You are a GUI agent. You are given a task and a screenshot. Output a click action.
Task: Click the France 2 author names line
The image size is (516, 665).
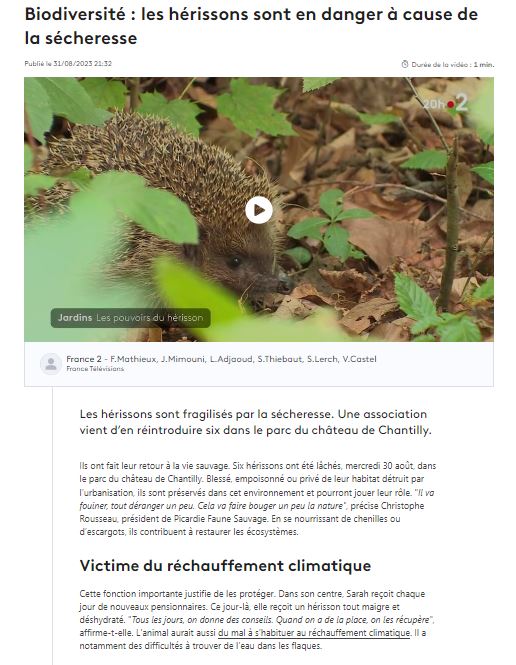coord(221,359)
